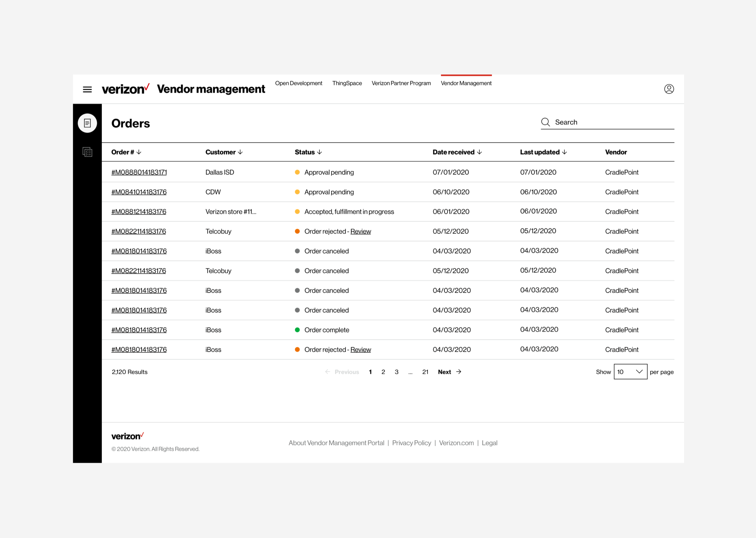
Task: Visit the Verizon.com footer link
Action: (456, 443)
